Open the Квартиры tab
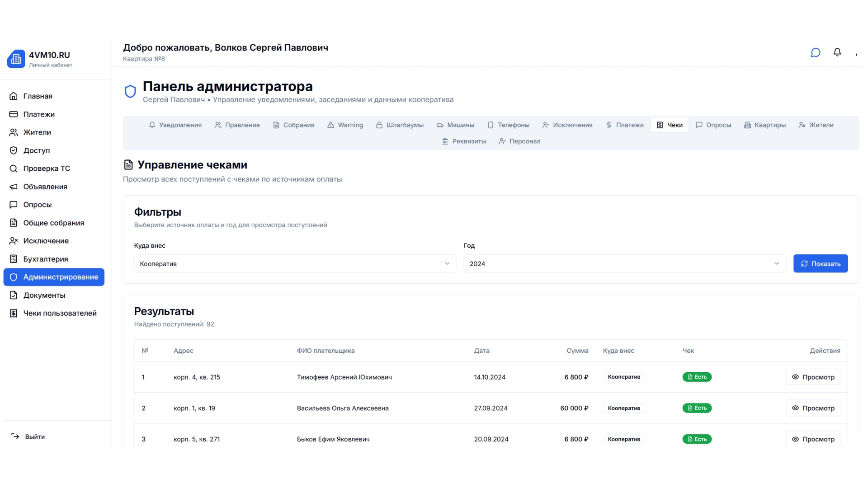The width and height of the screenshot is (868, 488). pos(765,125)
